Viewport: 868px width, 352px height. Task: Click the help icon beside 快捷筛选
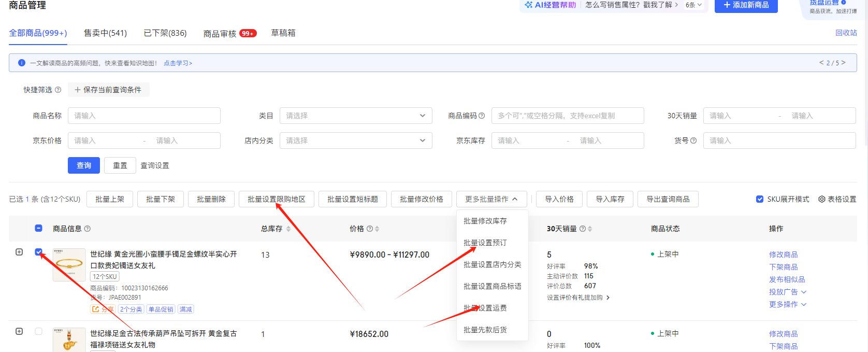click(x=58, y=90)
